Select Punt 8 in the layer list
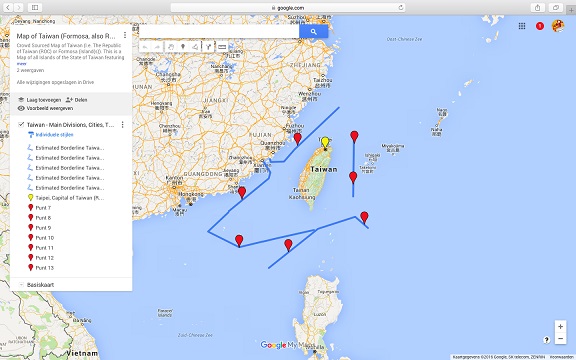Viewport: 576px width, 360px height. point(39,218)
